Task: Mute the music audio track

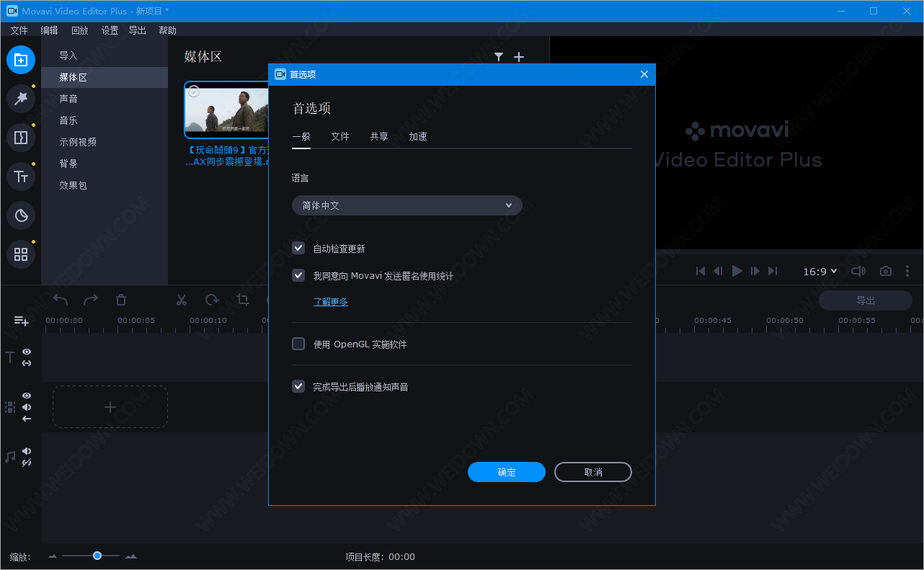Action: pos(27,451)
